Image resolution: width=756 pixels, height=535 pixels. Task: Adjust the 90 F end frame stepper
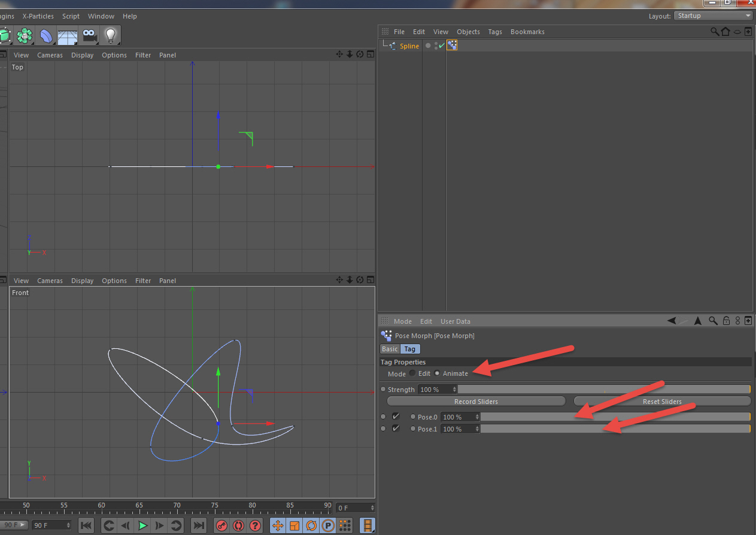coord(68,525)
